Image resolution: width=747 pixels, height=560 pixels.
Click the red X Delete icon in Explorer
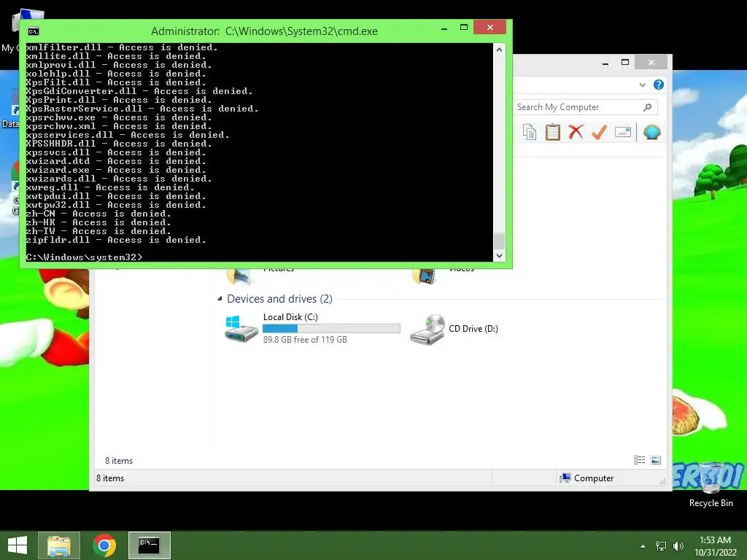[576, 131]
